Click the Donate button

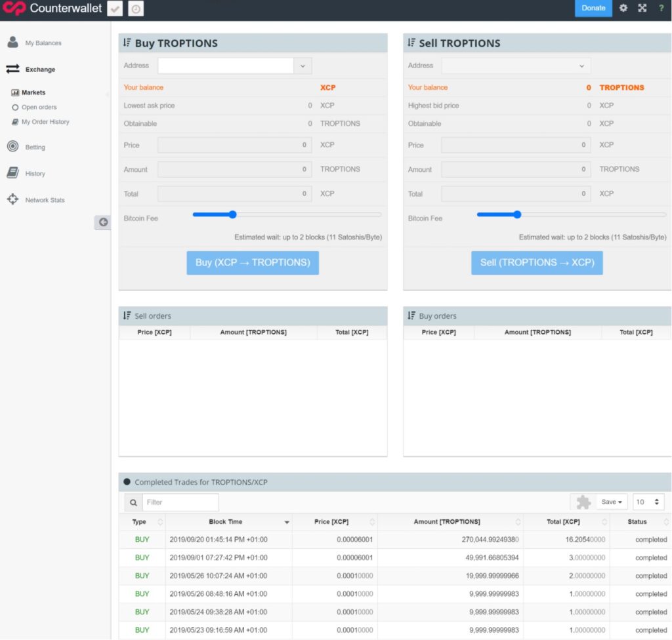click(593, 8)
